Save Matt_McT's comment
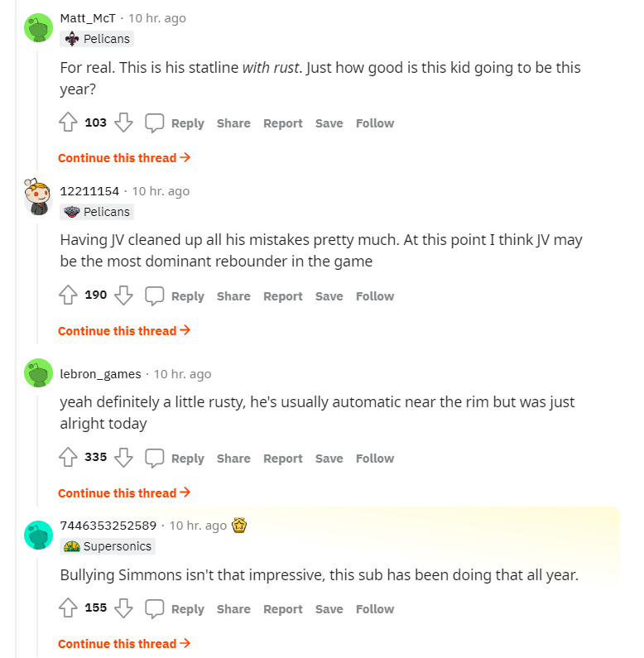This screenshot has width=644, height=658. [x=329, y=123]
